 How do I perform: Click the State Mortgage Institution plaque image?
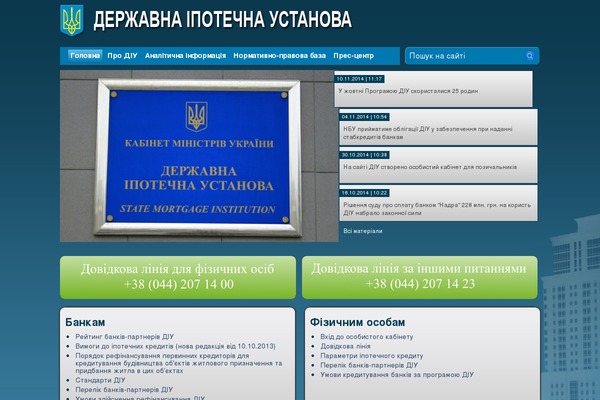coord(199,156)
